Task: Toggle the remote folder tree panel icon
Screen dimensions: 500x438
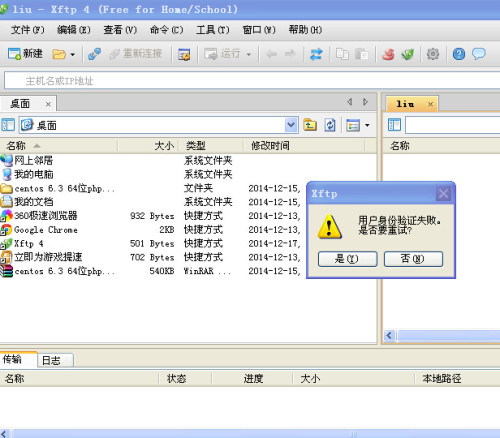Action: tap(394, 125)
